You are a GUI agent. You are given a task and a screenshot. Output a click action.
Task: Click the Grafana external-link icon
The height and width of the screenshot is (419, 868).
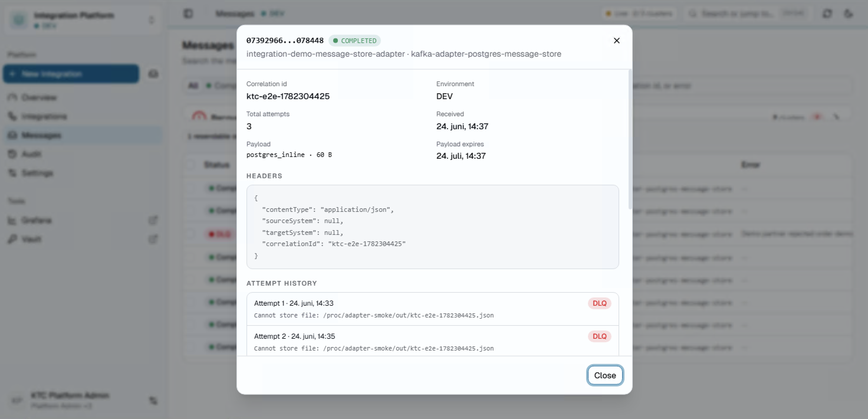[153, 220]
